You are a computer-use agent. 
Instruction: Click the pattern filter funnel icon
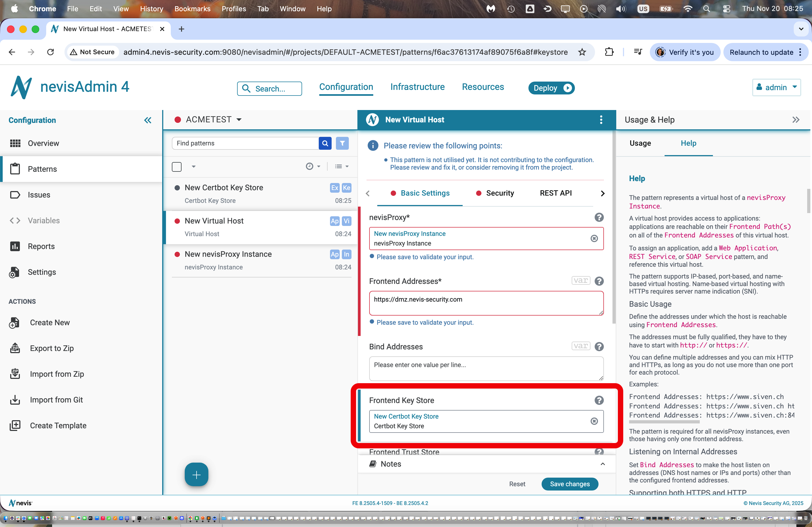(x=342, y=143)
